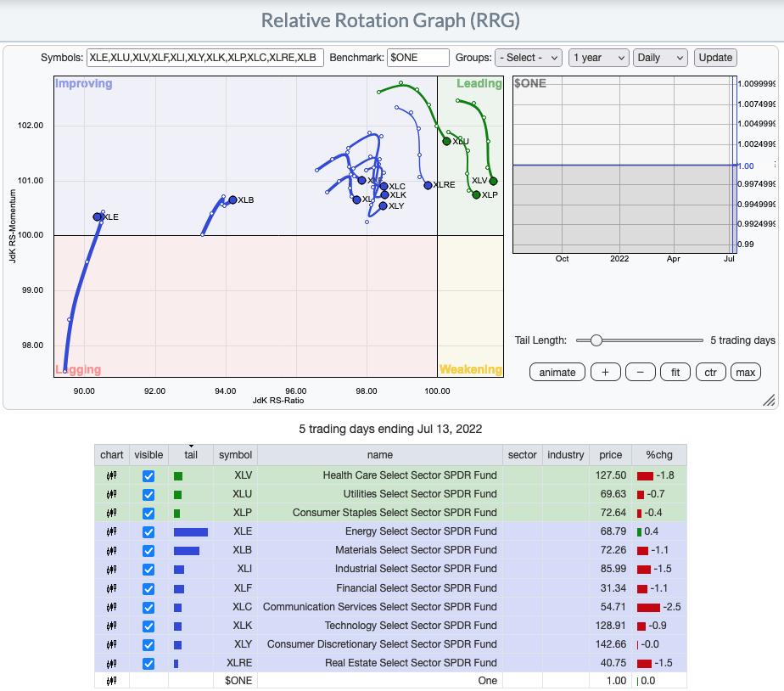Open the chart icon for XLY row
Screen dimensions: 784x691
[x=111, y=644]
